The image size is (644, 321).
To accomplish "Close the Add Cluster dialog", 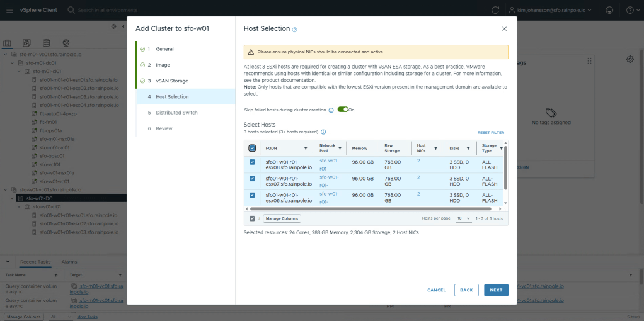I will [504, 29].
